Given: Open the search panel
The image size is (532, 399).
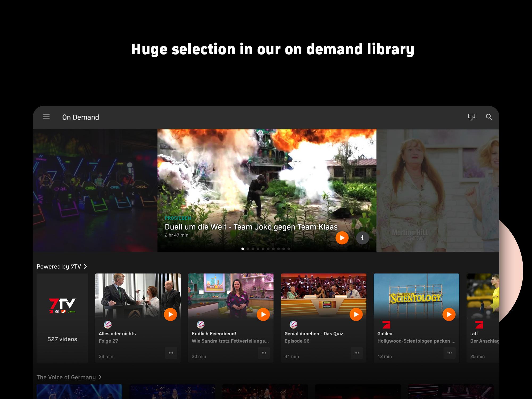Looking at the screenshot, I should [488, 117].
